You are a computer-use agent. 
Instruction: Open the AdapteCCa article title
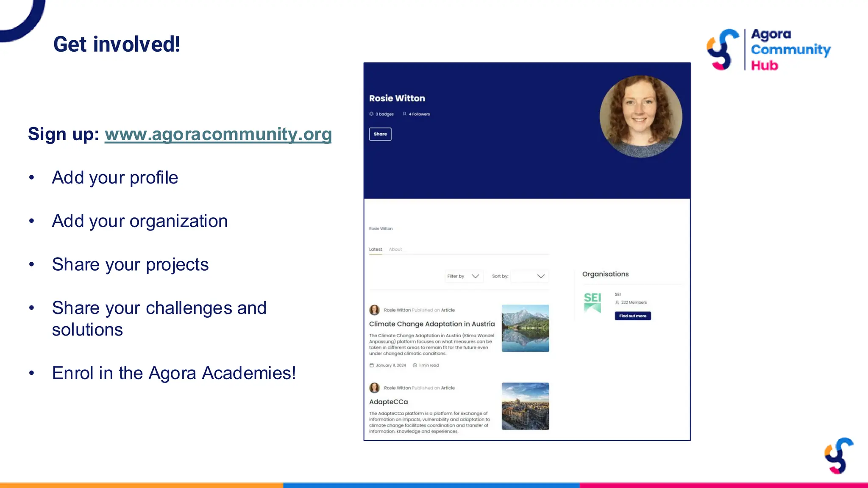point(388,402)
